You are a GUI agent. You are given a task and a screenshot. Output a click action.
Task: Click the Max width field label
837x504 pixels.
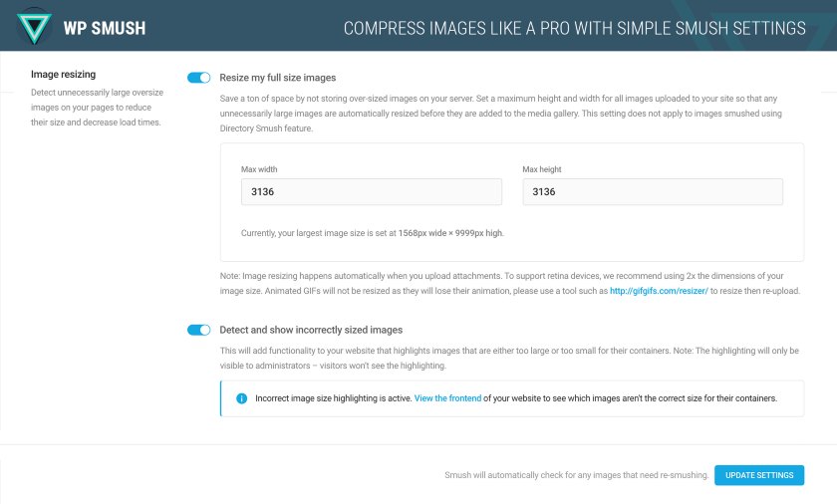259,169
